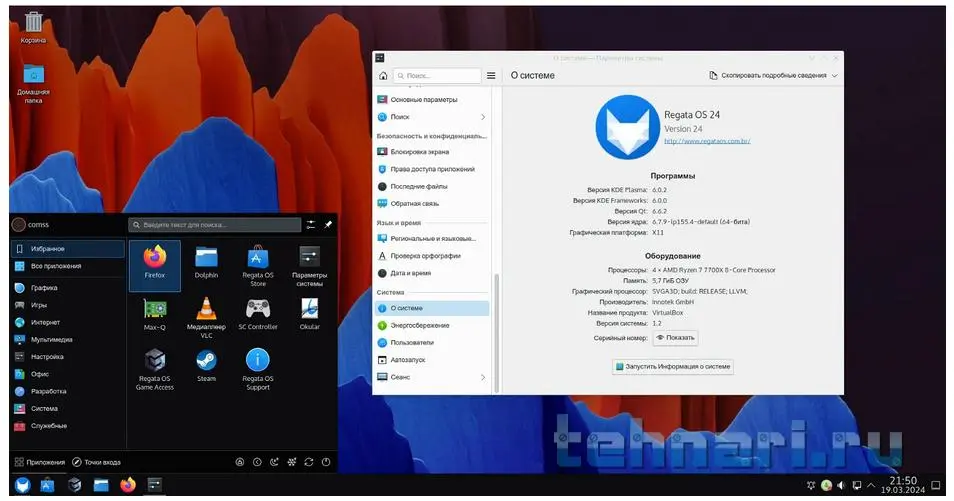Focus the System Settings Поиск search field
This screenshot has height=501, width=954.
point(437,75)
